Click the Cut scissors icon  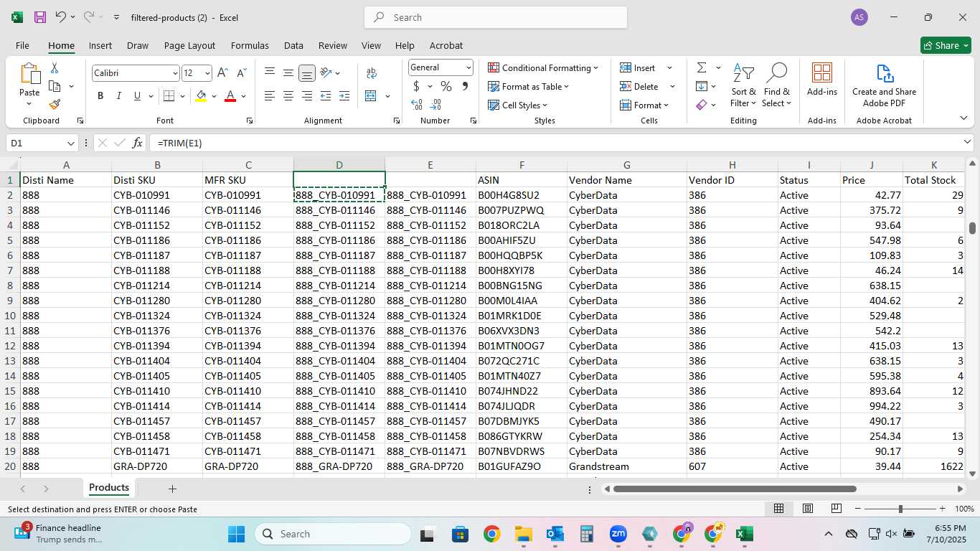[x=55, y=68]
